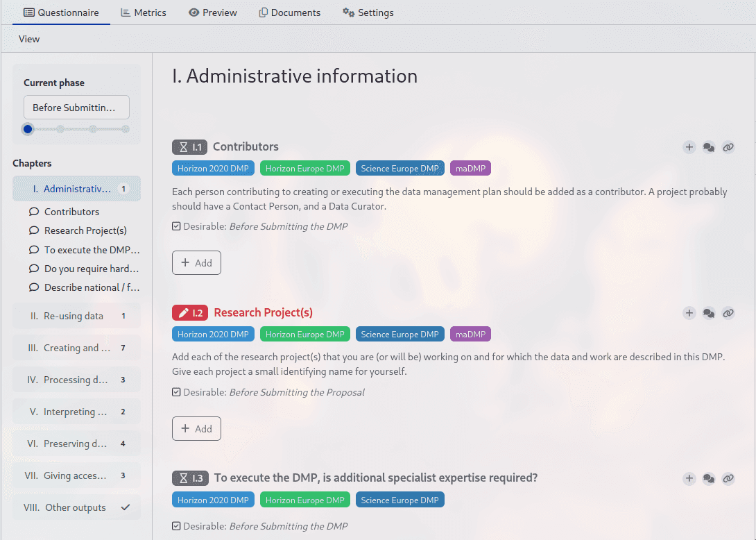Open the Current phase dropdown
Screen dimensions: 756x540
pos(77,107)
